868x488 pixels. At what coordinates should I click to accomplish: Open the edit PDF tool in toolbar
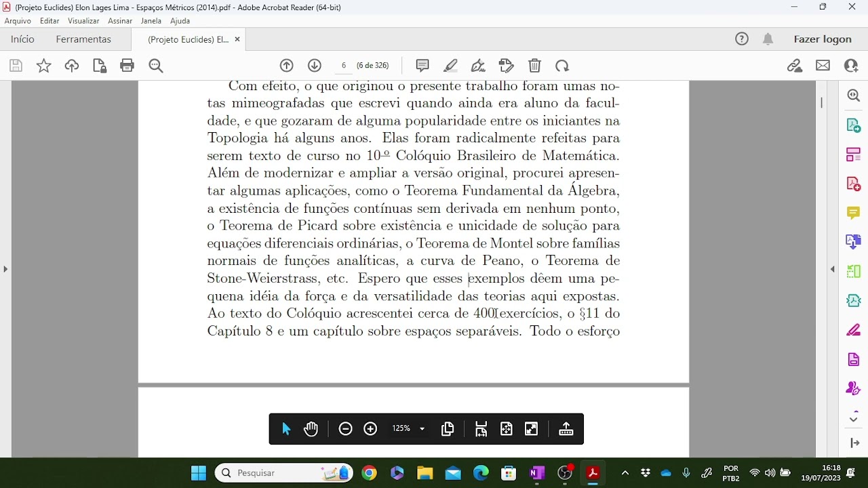click(x=507, y=66)
